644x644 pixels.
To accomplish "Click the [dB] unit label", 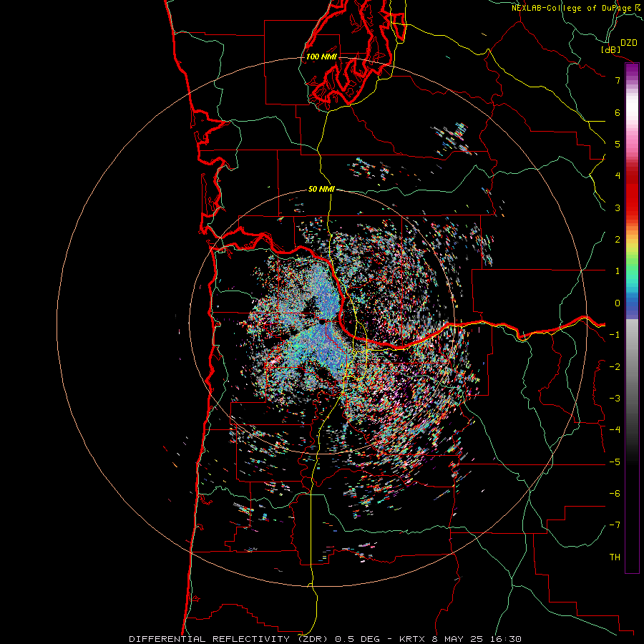I will 611,49.
